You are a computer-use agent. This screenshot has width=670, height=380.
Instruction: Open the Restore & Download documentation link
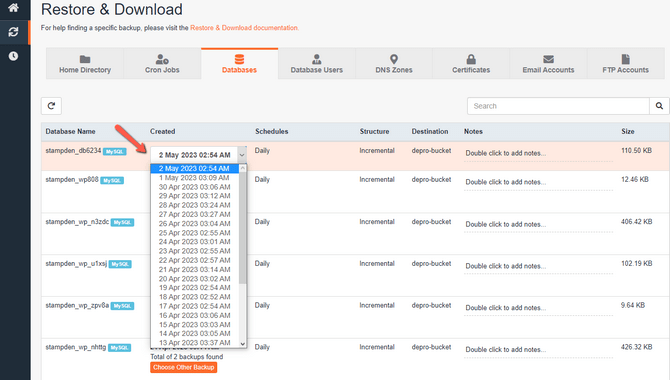[244, 28]
